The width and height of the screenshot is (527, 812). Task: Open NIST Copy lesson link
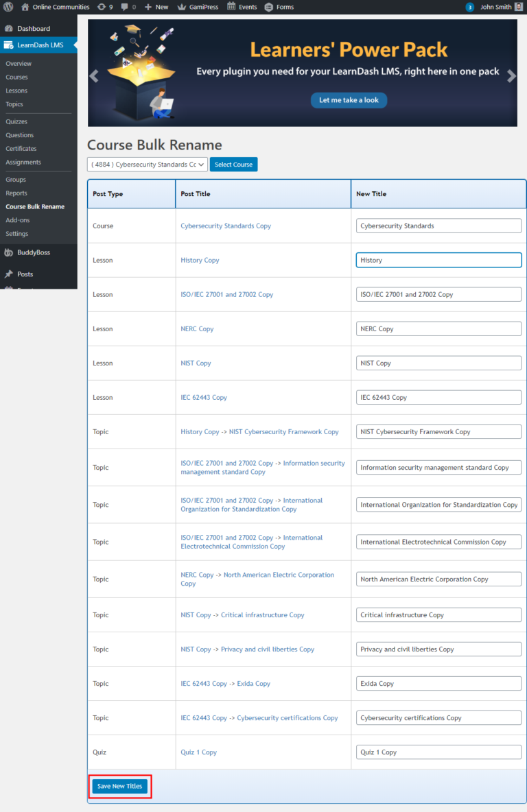(196, 363)
